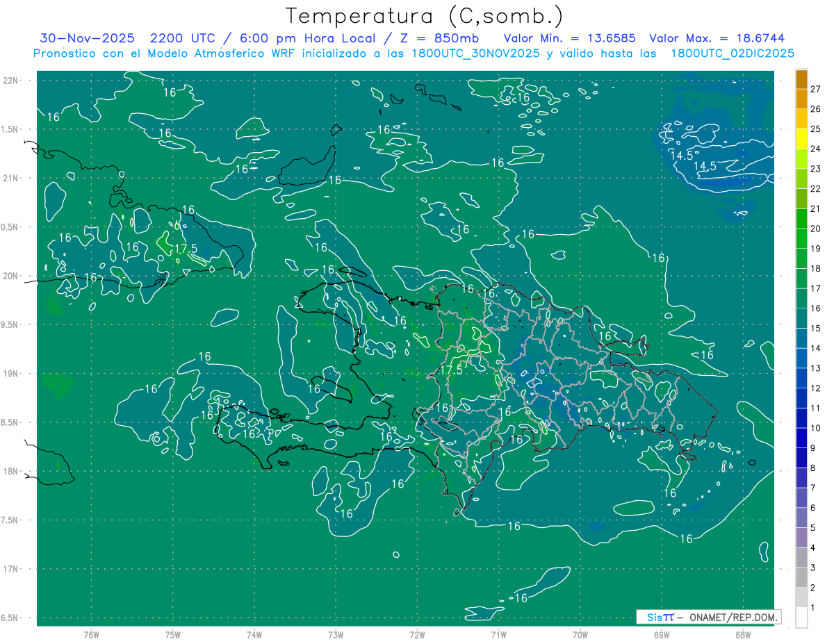The width and height of the screenshot is (834, 644).
Task: Click the 19N latitude axis label
Action: [x=10, y=374]
